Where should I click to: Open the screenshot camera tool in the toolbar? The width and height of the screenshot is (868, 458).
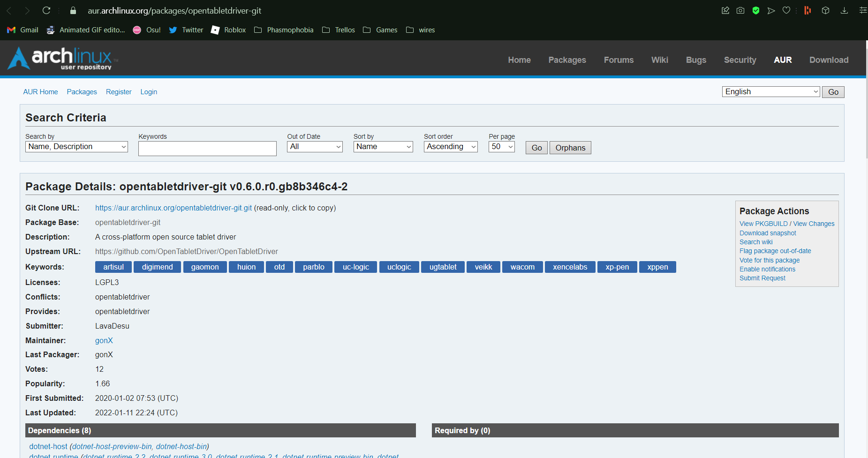pyautogui.click(x=740, y=10)
